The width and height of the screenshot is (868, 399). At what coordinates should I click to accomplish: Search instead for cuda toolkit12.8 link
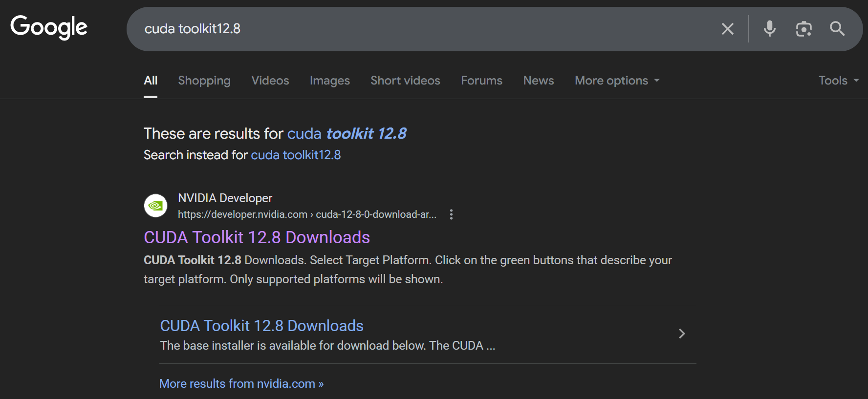(x=296, y=155)
